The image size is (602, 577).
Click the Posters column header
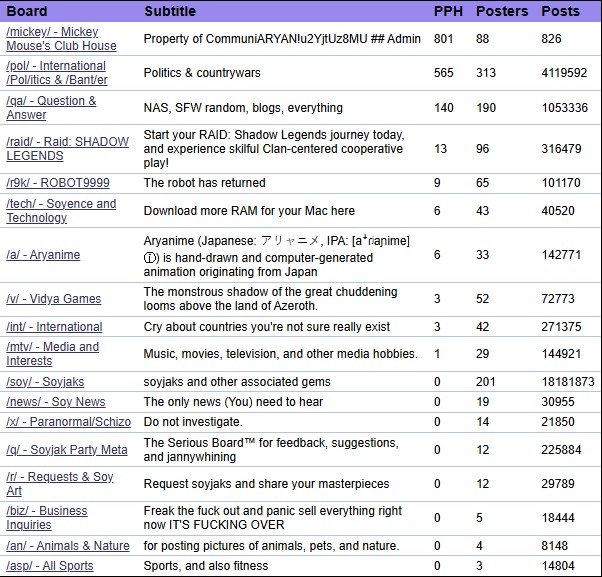point(502,11)
